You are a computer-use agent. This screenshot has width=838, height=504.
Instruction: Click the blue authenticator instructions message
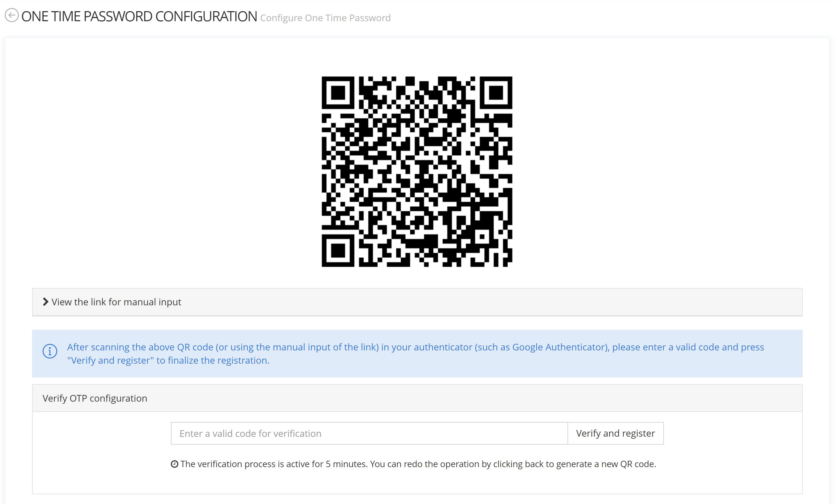[415, 354]
